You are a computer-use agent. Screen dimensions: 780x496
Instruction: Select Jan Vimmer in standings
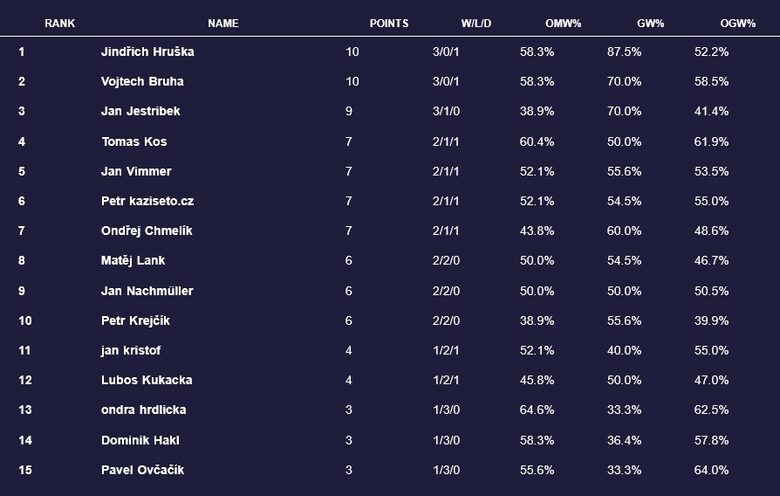[136, 171]
